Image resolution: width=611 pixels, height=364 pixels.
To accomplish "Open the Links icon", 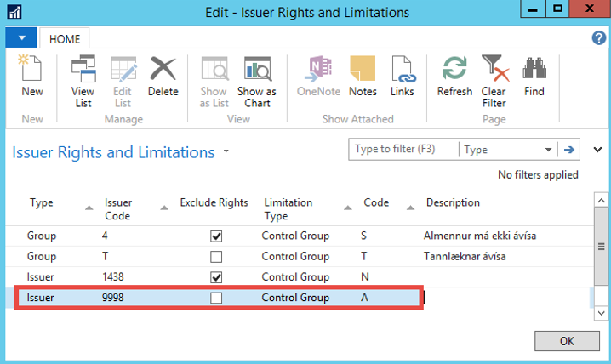I will click(x=402, y=77).
